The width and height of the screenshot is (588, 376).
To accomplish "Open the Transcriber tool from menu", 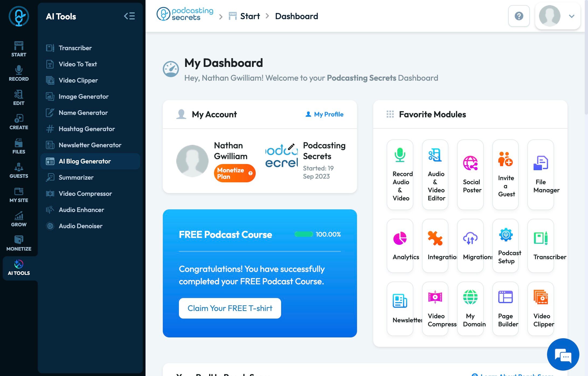I will [x=75, y=48].
